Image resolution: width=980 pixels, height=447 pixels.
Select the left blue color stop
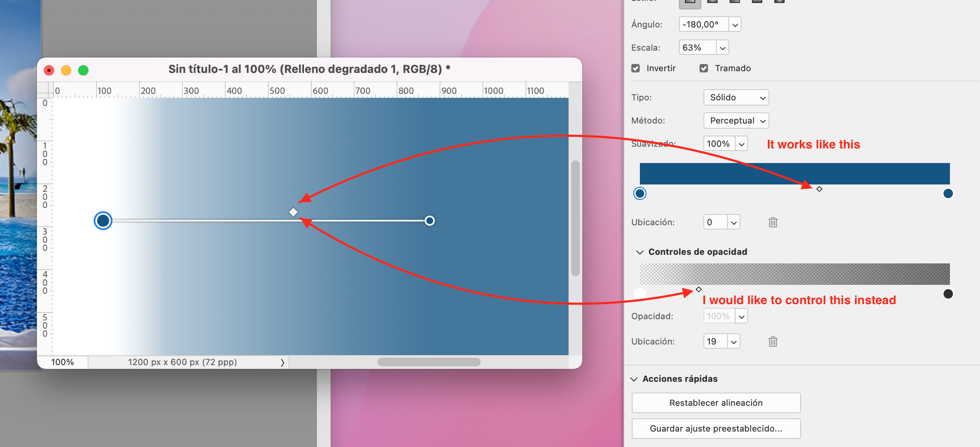tap(639, 193)
